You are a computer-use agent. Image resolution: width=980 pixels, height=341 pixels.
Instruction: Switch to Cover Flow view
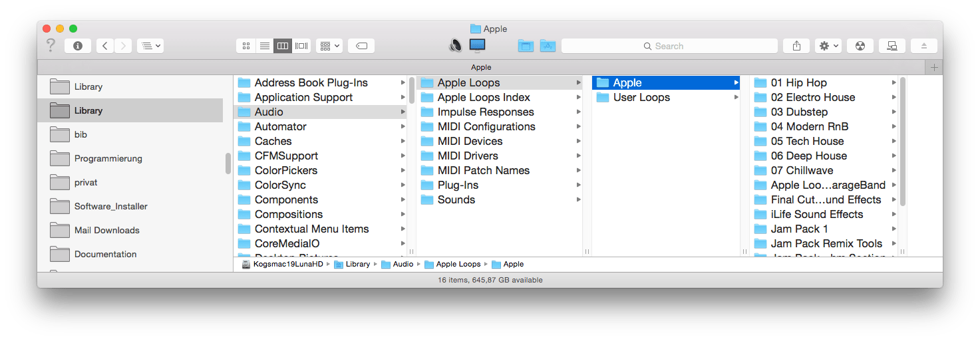pyautogui.click(x=301, y=46)
